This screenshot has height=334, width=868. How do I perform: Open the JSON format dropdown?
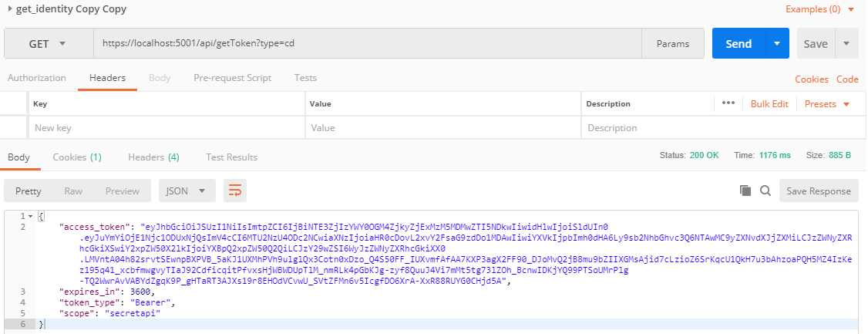187,191
